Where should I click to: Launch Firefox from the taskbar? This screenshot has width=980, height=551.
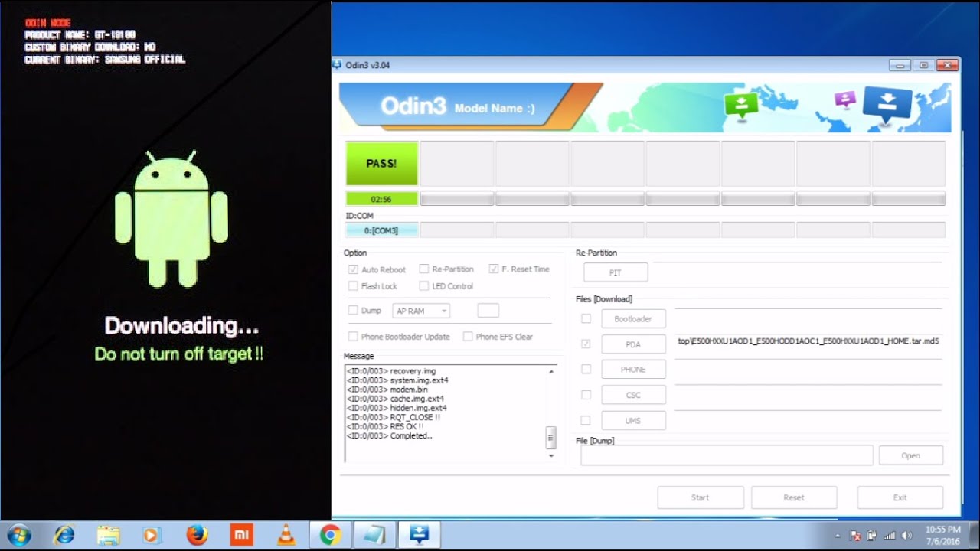197,534
